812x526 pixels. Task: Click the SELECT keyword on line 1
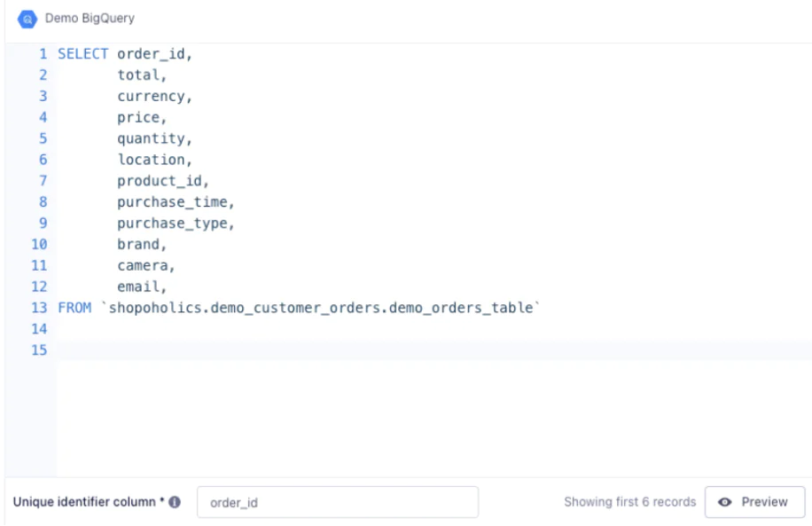pyautogui.click(x=82, y=53)
